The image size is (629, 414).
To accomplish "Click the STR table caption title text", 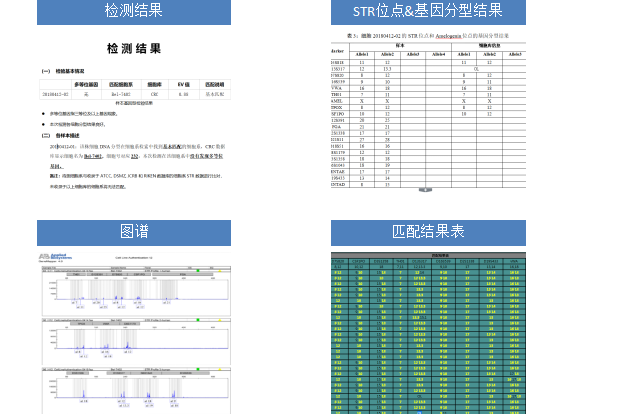I will point(428,35).
